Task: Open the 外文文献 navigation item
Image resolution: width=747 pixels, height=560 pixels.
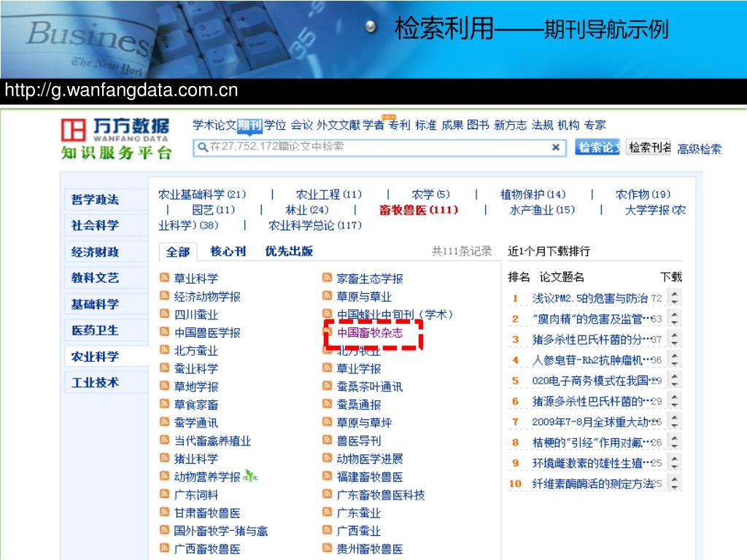Action: click(x=338, y=125)
